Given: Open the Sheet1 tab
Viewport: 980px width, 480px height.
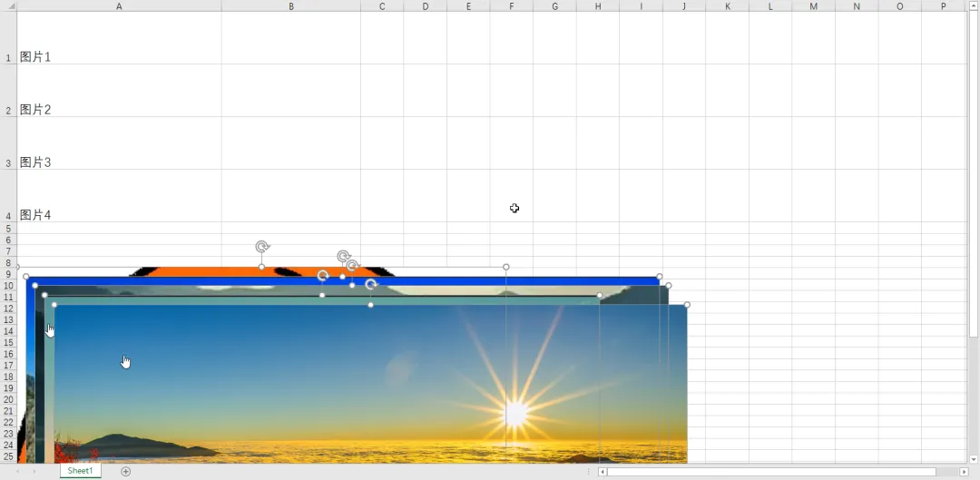Looking at the screenshot, I should [80, 471].
